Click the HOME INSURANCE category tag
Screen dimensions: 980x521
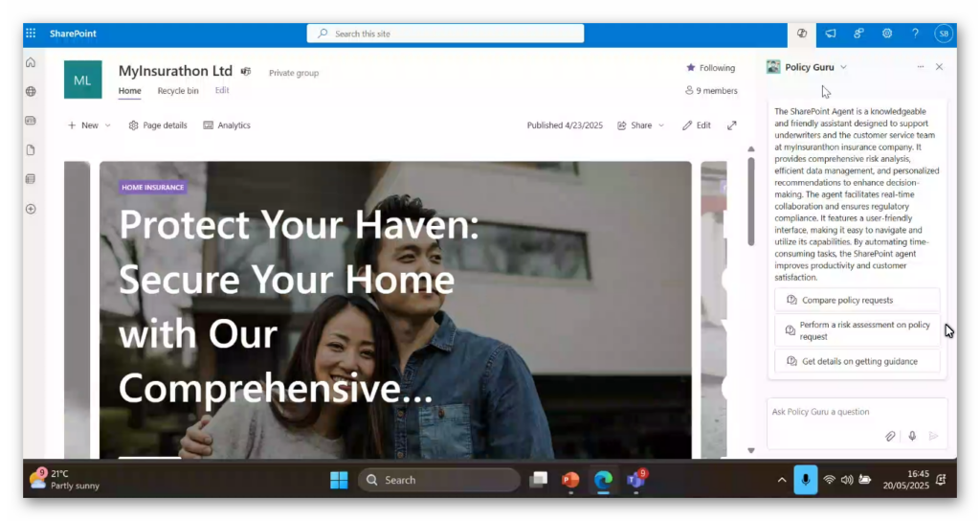(x=152, y=187)
